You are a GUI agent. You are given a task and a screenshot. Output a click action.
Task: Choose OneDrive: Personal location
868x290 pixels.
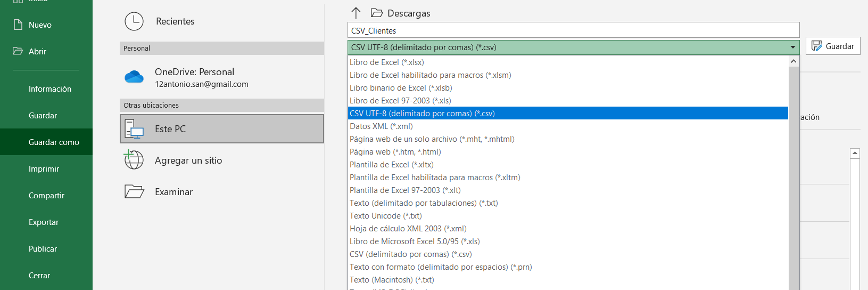[x=222, y=77]
